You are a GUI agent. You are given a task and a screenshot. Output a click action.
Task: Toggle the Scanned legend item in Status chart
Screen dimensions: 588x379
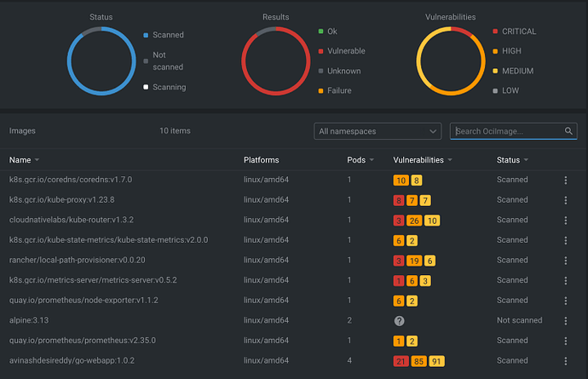coord(168,35)
